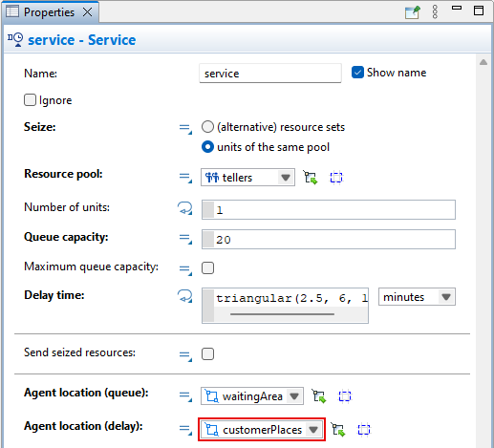Select the (alternative) resource sets radio button
The image size is (494, 448).
[x=207, y=127]
